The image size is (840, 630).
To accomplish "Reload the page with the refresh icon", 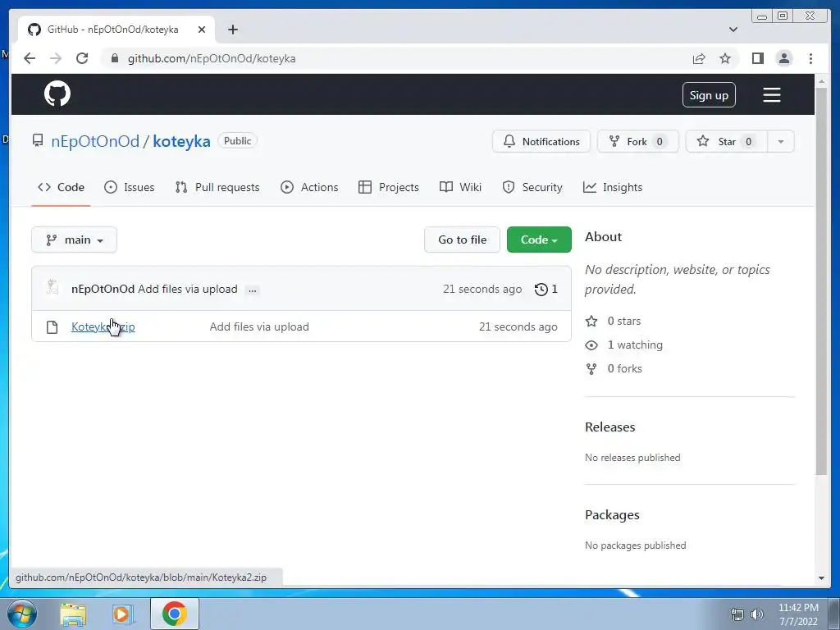I will coord(82,58).
